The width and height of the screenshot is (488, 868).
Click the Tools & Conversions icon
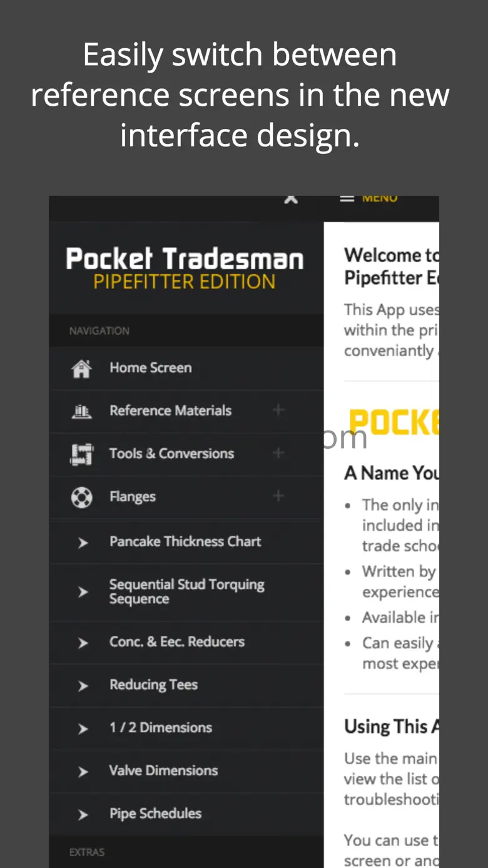pos(81,454)
